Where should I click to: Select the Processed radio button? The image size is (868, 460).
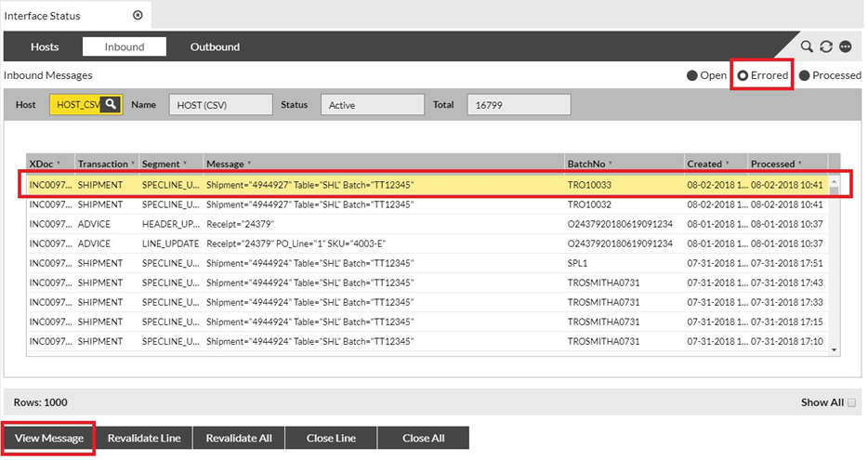point(805,75)
